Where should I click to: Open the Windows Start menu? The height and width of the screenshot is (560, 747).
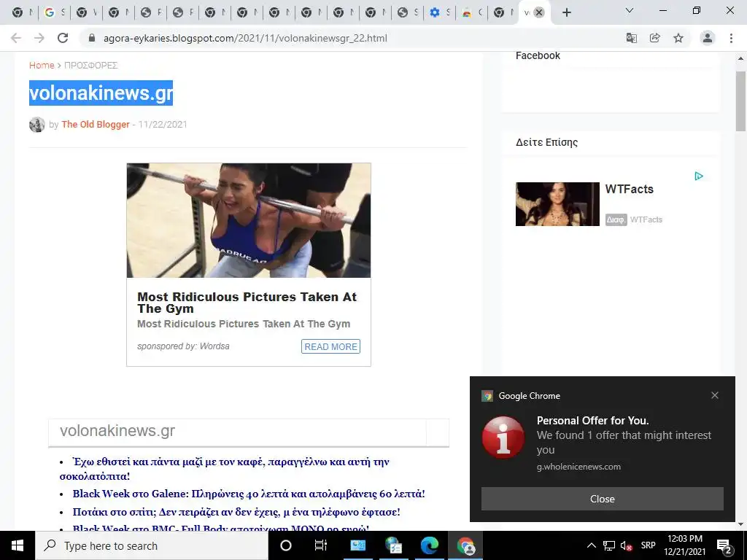(18, 545)
